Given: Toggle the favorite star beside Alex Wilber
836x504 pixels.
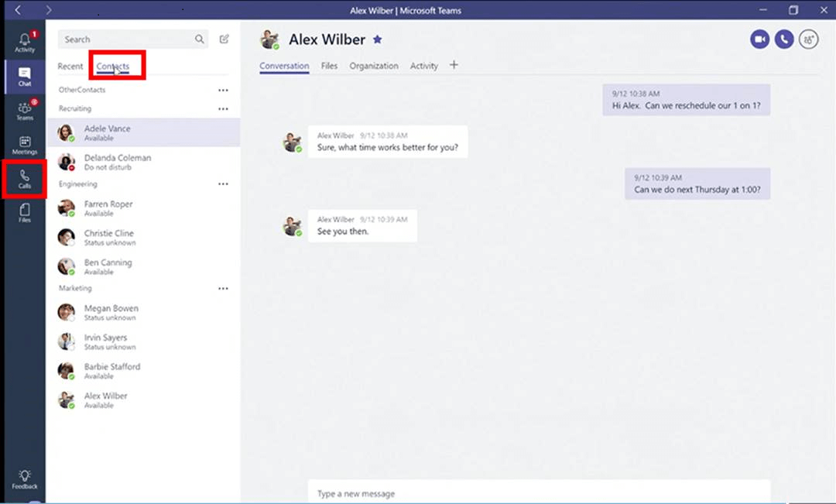Looking at the screenshot, I should [378, 39].
